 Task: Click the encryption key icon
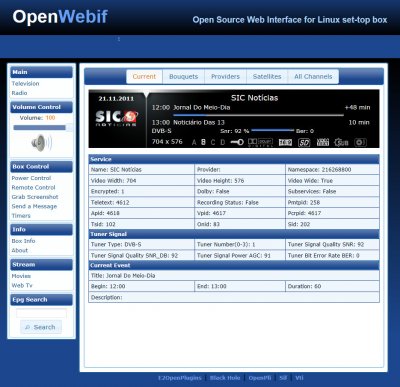tap(237, 142)
